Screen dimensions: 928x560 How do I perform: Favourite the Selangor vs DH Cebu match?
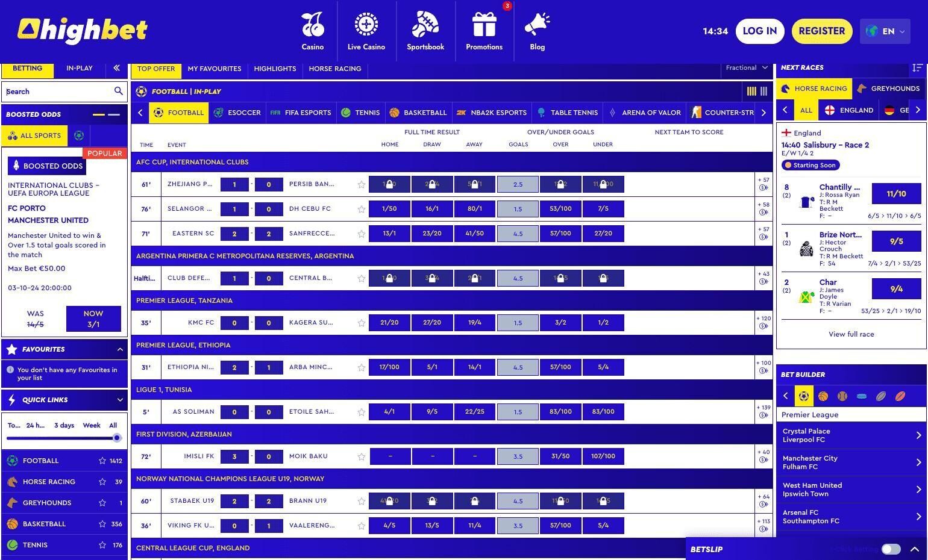(361, 210)
